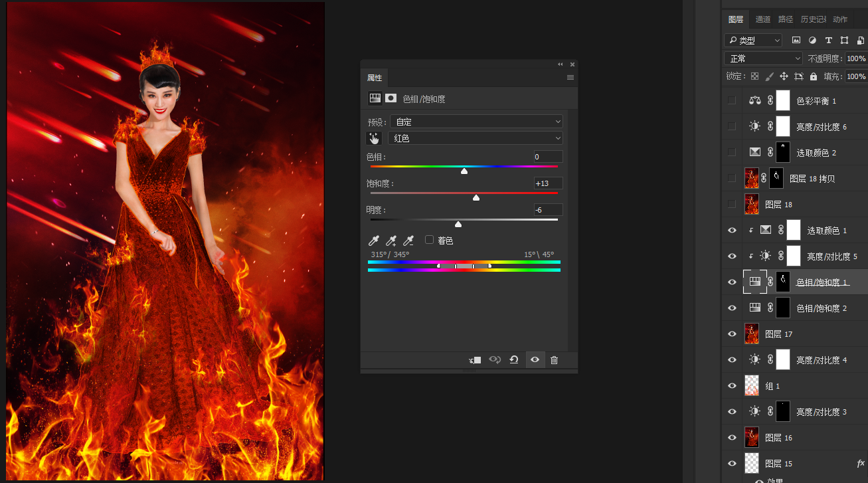Lock transparent pixels

[754, 76]
